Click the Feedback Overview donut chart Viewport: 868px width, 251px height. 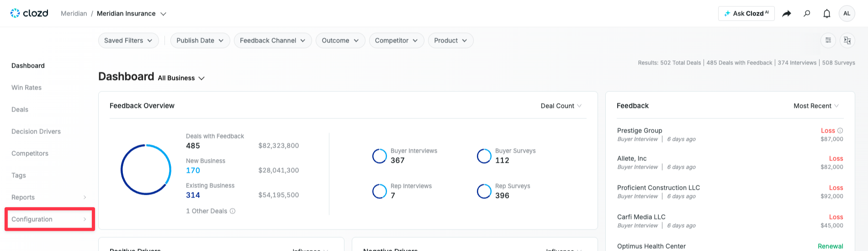click(146, 170)
